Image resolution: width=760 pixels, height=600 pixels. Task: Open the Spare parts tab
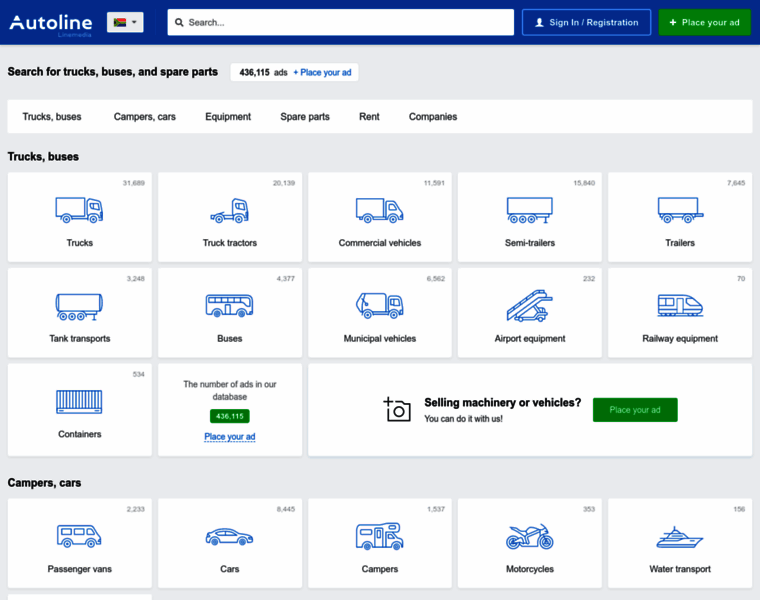[305, 117]
